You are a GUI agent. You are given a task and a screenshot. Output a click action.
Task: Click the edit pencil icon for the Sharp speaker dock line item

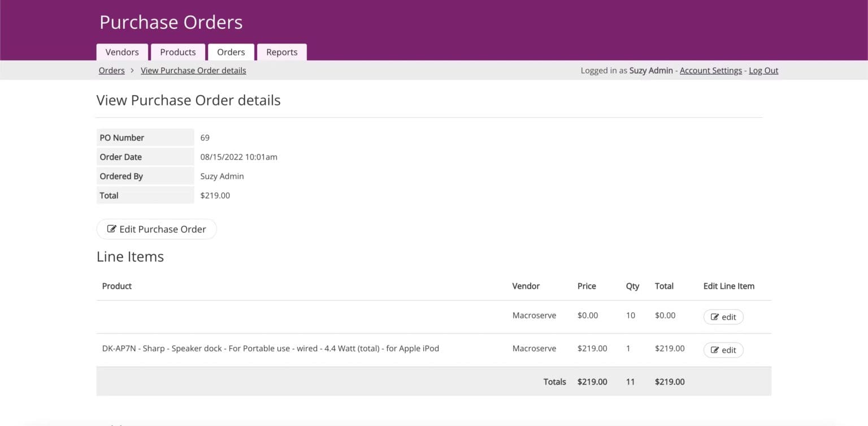click(714, 350)
